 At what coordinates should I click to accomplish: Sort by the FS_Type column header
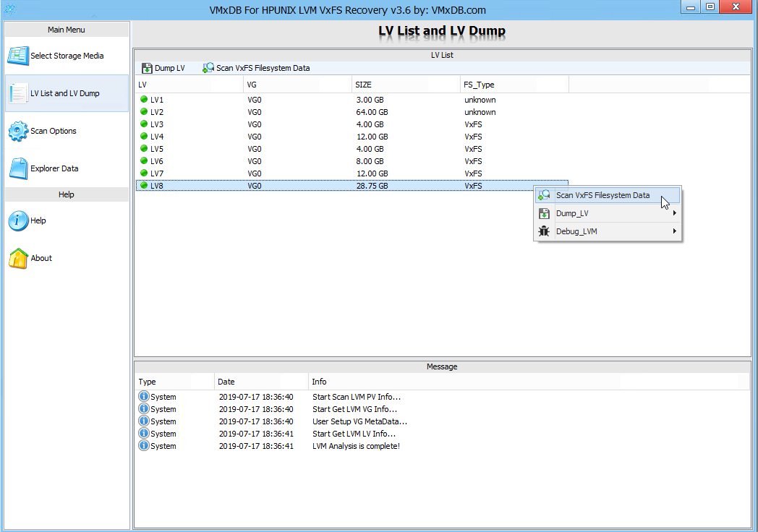pos(514,85)
